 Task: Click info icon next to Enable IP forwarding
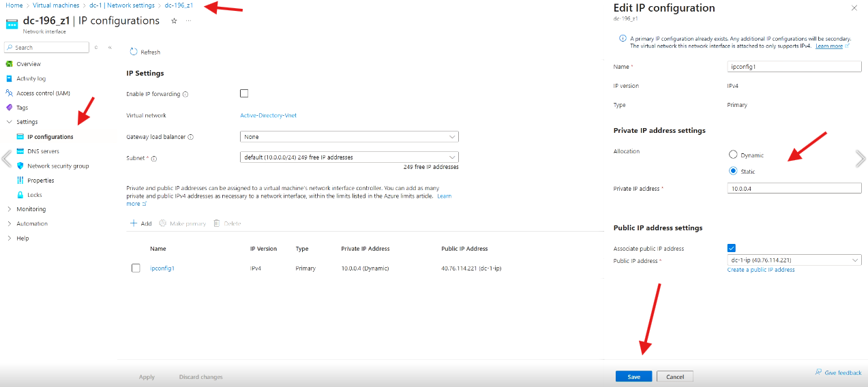point(185,94)
